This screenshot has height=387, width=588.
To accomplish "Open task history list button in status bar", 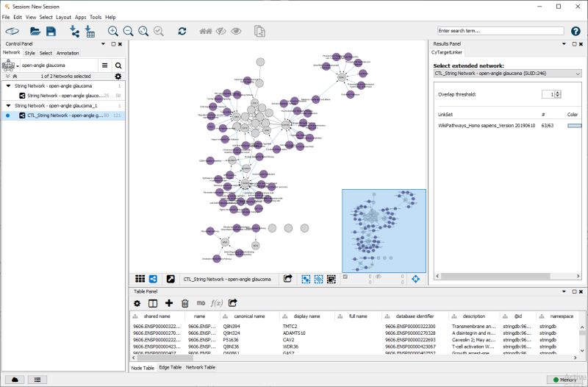I will pos(37,380).
